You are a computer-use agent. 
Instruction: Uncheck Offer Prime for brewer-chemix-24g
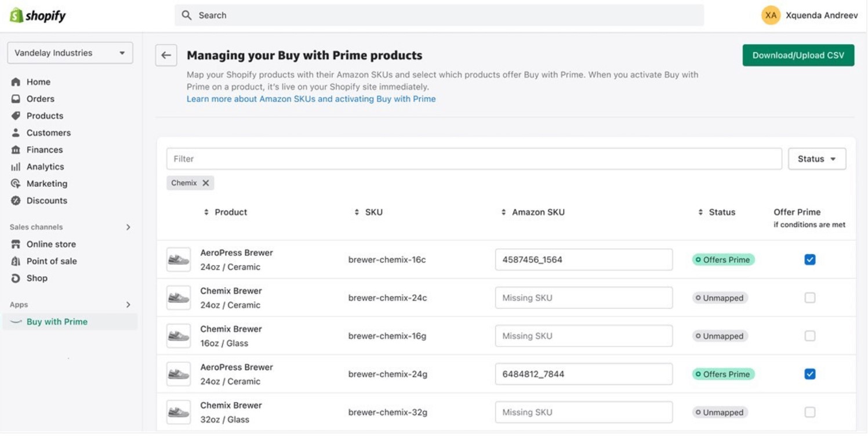[x=809, y=374]
